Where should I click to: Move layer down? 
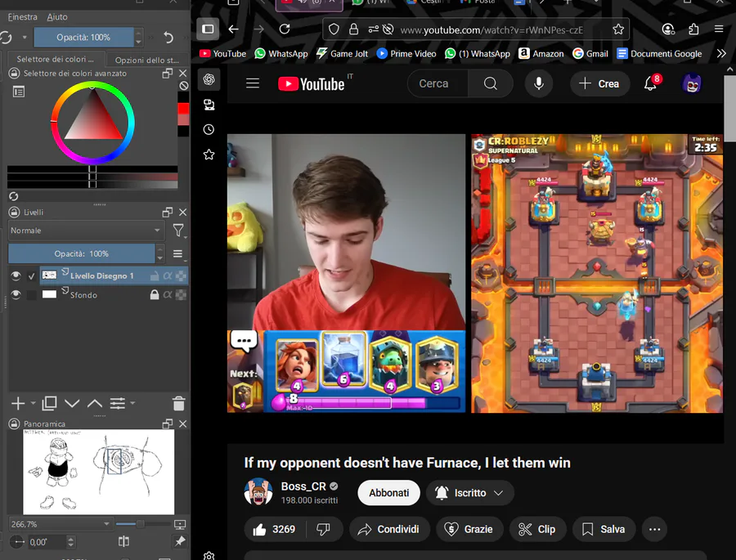click(x=72, y=403)
